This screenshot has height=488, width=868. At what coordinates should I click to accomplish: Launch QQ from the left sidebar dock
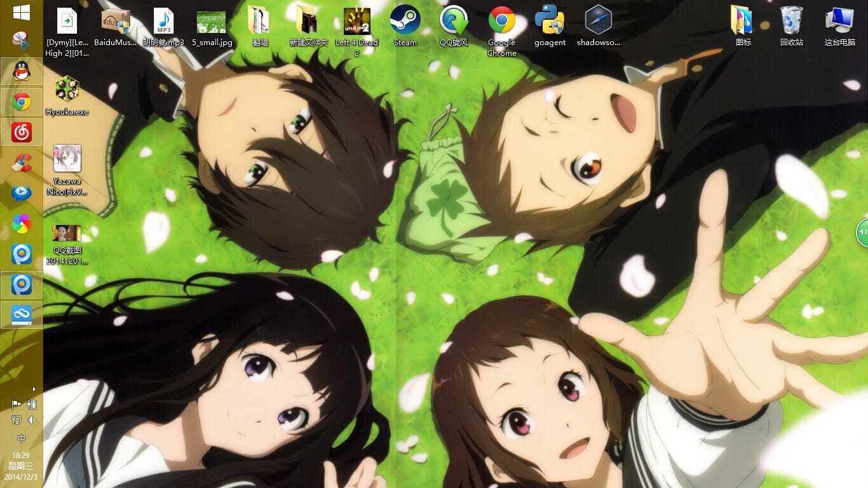pos(22,71)
